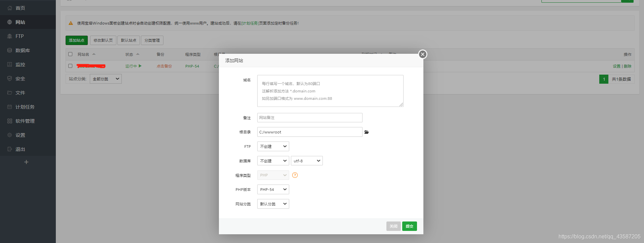The image size is (644, 243).
Task: Click the 备份 column header
Action: [160, 54]
